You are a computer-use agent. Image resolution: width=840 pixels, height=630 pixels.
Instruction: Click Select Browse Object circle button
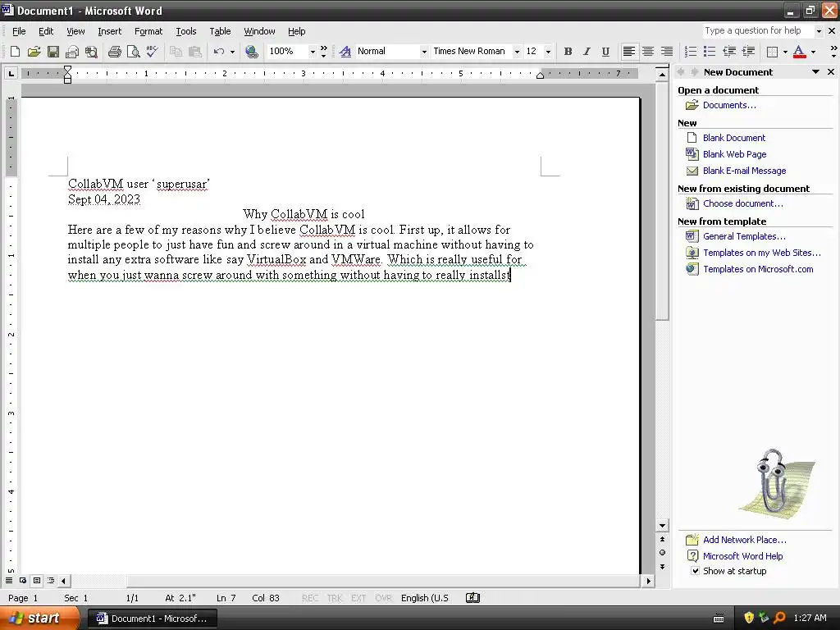(x=662, y=553)
